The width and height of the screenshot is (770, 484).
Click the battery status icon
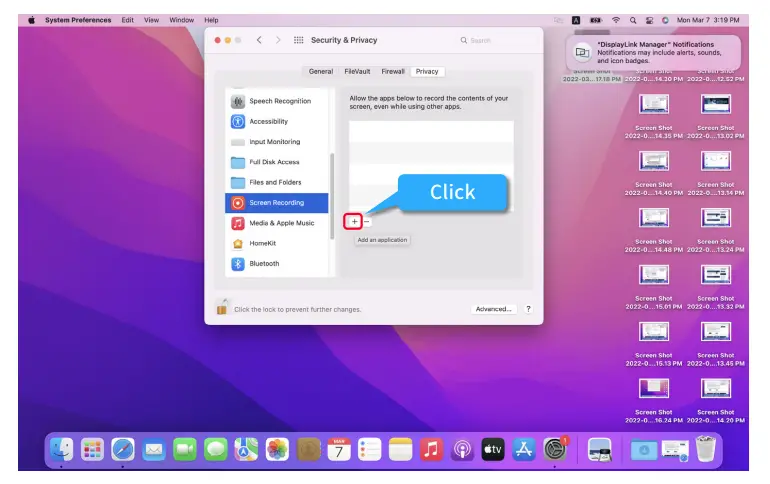[x=596, y=20]
